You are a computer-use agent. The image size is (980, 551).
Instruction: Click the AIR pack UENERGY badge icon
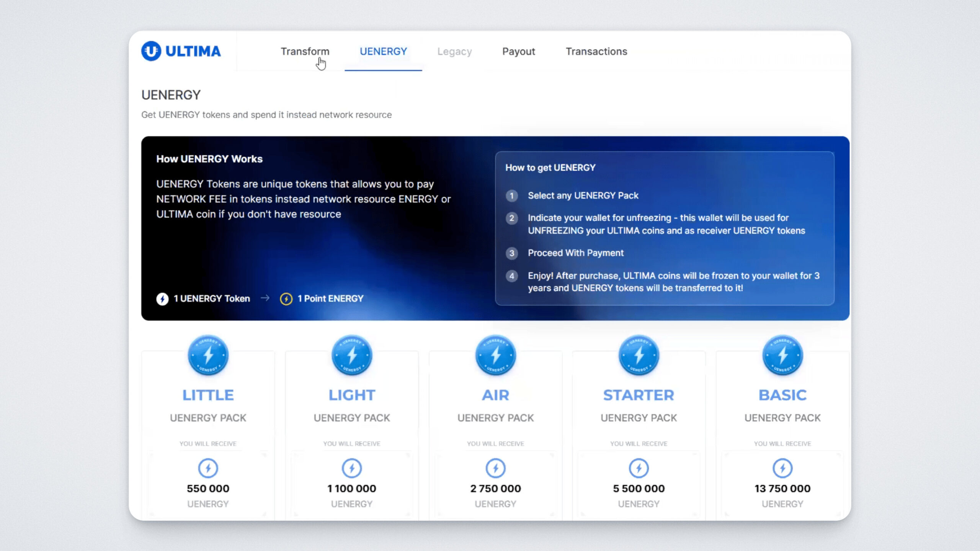coord(495,355)
